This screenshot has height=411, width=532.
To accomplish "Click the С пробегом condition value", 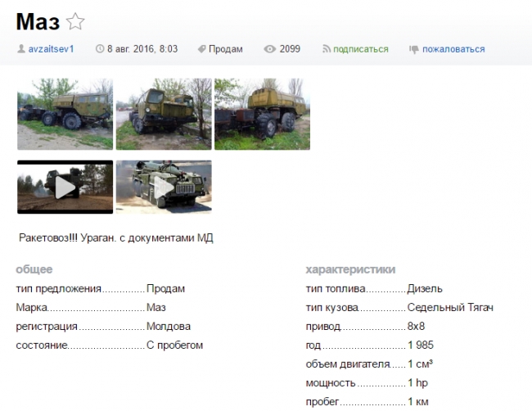I will [x=174, y=346].
